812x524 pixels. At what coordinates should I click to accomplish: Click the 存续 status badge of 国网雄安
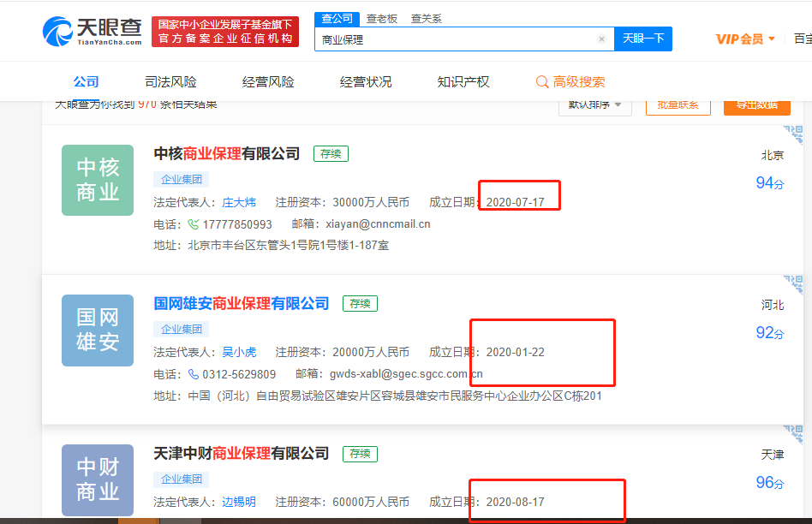[360, 303]
